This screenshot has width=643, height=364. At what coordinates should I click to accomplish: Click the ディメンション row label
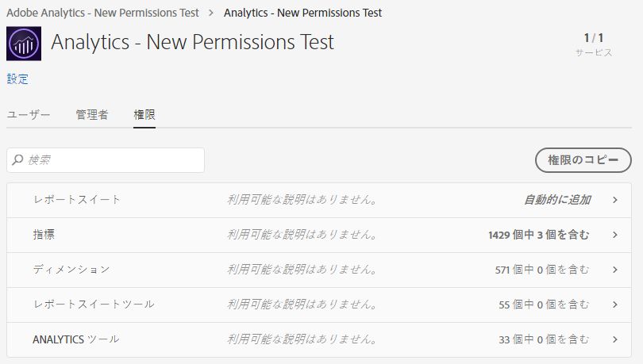point(71,270)
